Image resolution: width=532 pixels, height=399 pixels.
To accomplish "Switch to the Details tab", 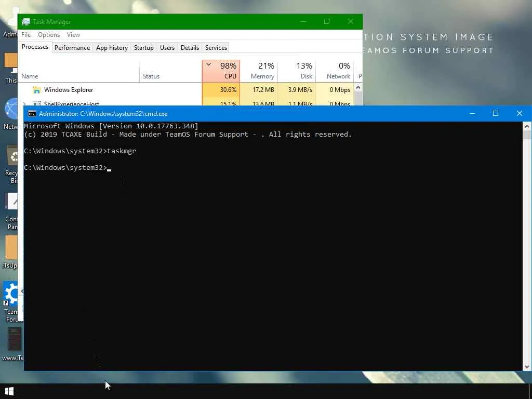I will tap(190, 47).
